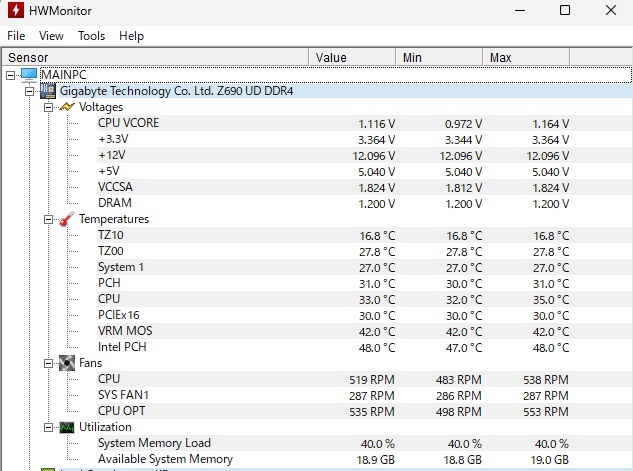Collapse the Utilization section
This screenshot has width=633, height=471.
pyautogui.click(x=49, y=427)
